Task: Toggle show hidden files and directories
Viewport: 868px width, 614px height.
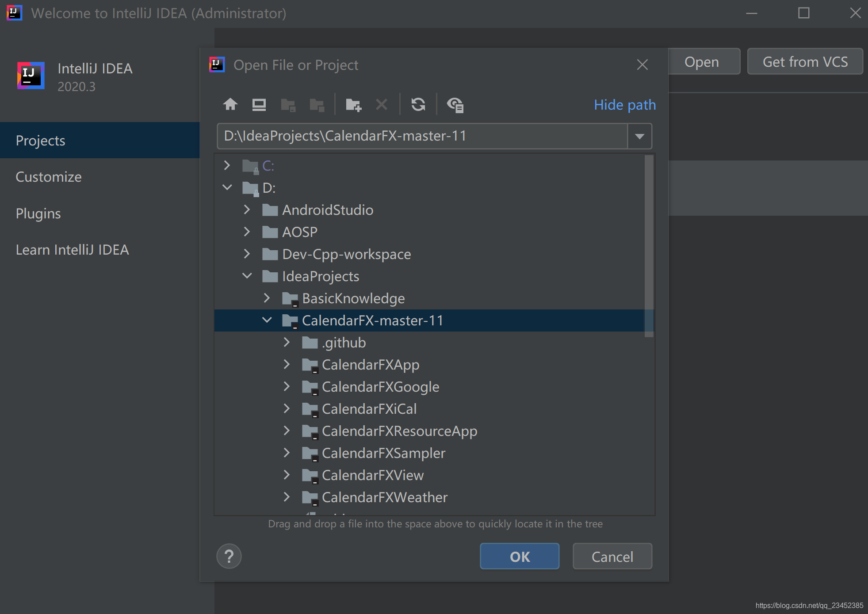Action: pos(455,105)
